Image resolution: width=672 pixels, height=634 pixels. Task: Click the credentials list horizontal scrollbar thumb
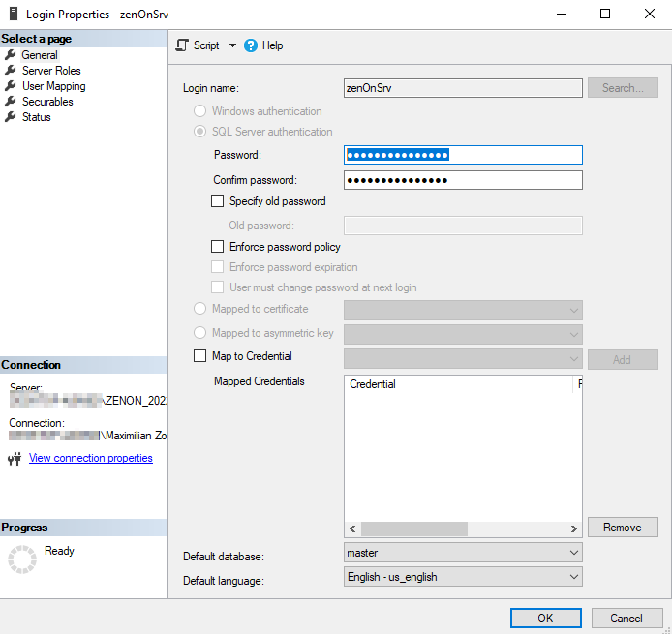(414, 528)
